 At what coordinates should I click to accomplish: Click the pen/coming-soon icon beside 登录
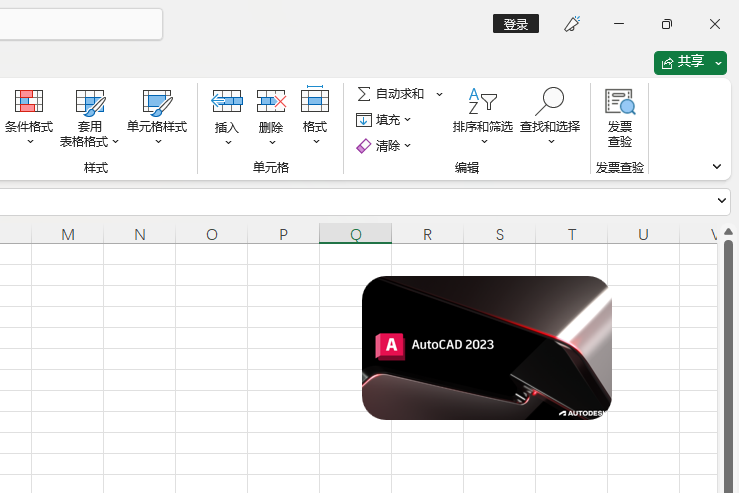pyautogui.click(x=572, y=24)
